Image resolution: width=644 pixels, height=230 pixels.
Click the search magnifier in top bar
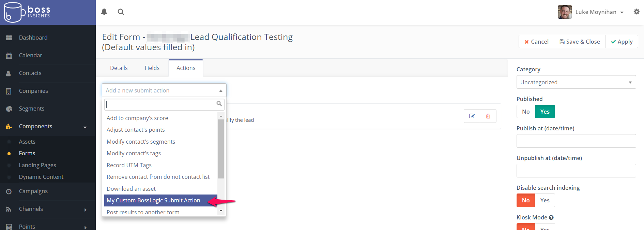point(121,12)
